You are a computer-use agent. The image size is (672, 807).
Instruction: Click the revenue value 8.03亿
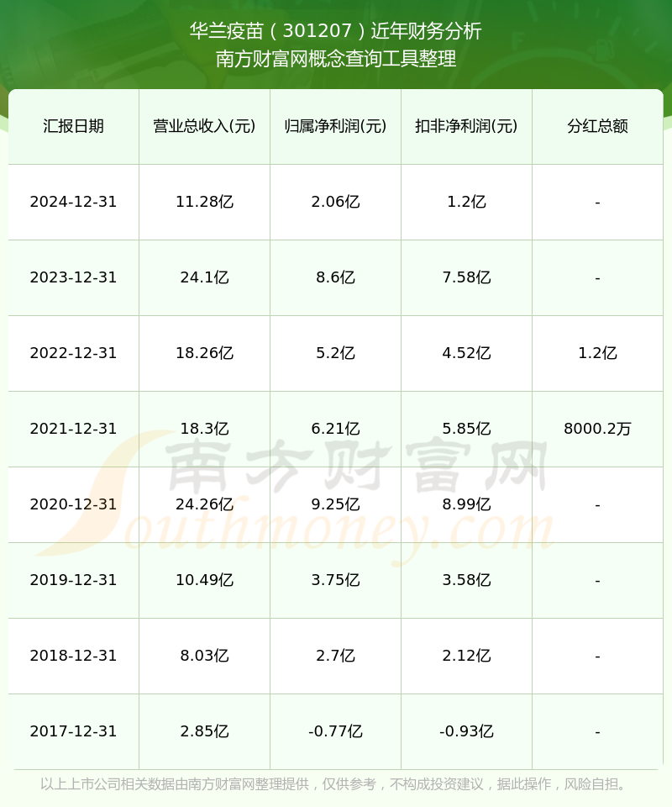point(205,656)
